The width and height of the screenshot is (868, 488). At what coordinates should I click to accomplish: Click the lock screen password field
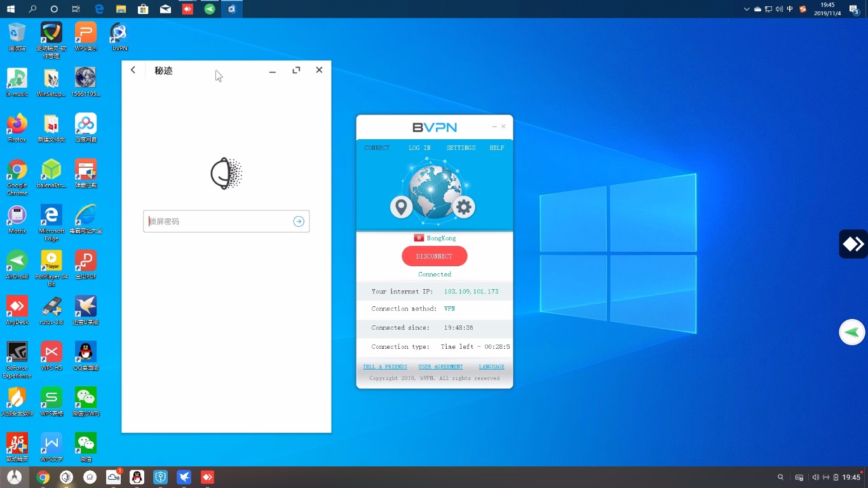(x=226, y=221)
